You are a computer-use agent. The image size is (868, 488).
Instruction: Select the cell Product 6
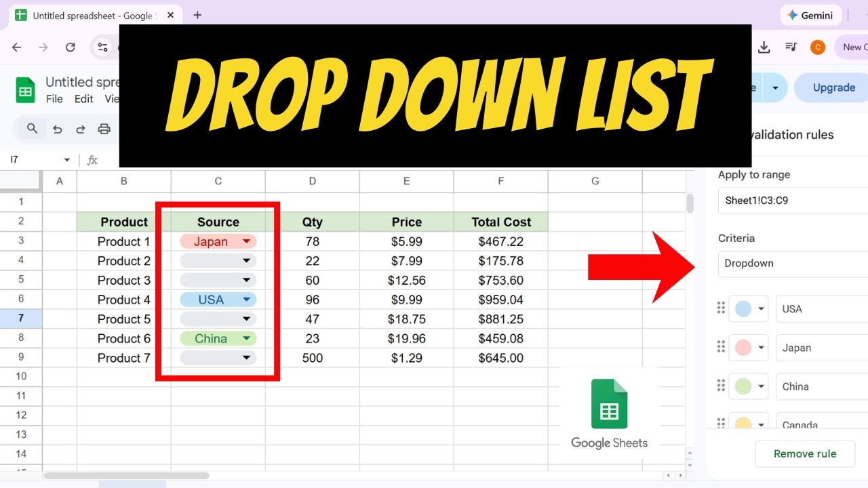tap(124, 338)
